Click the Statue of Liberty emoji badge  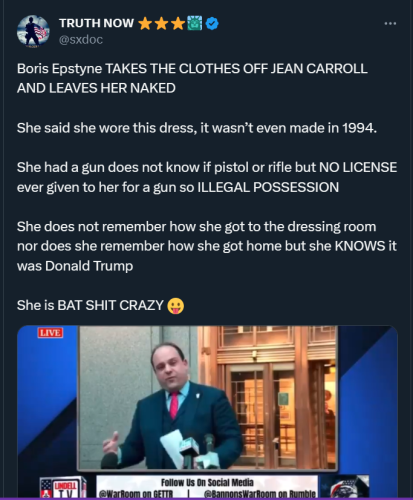pos(195,23)
